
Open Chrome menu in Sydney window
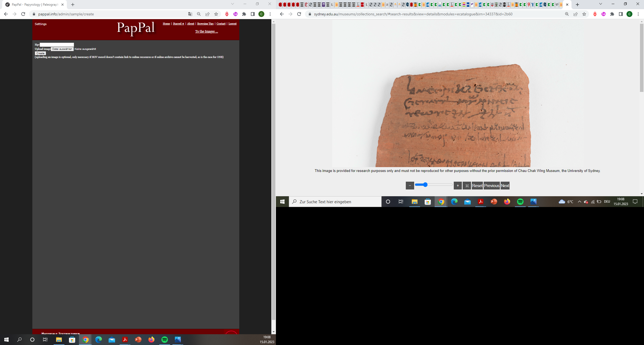638,14
